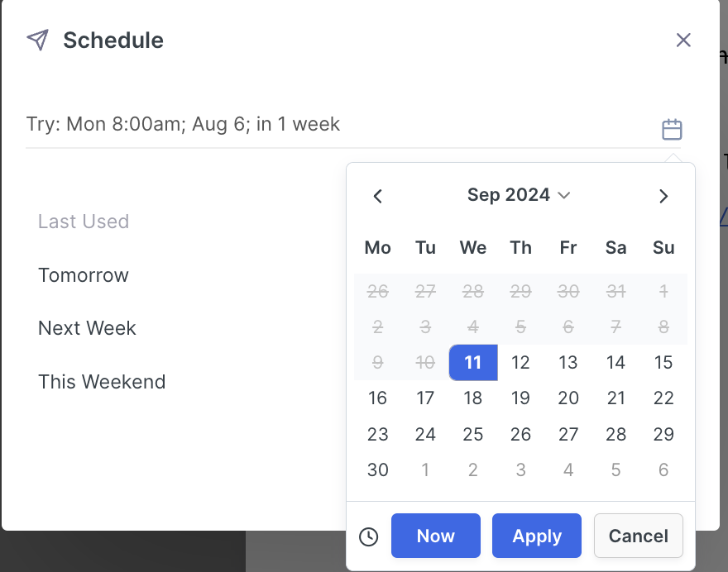The height and width of the screenshot is (572, 728).
Task: Click date 27 in September
Action: (568, 435)
